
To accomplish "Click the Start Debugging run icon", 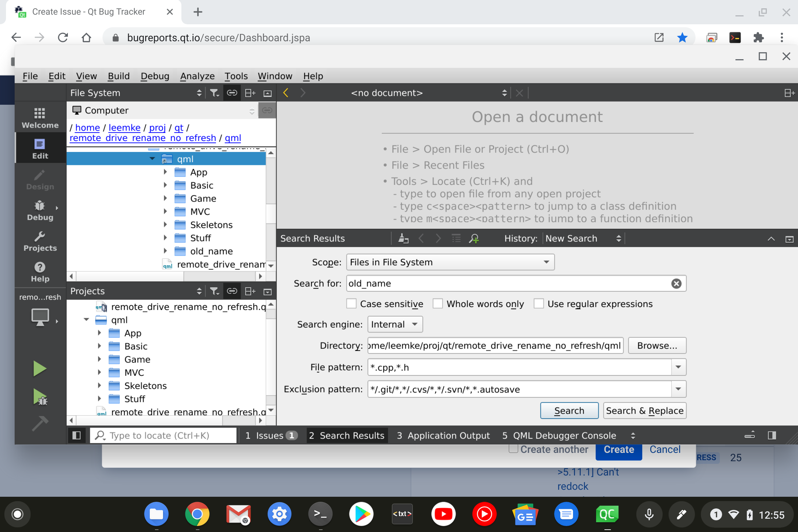I will click(40, 397).
